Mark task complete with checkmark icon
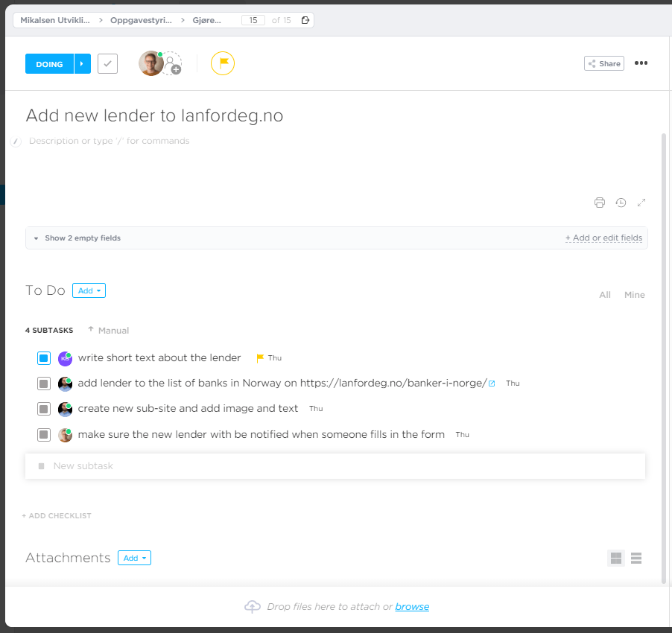Image resolution: width=672 pixels, height=633 pixels. click(x=108, y=64)
